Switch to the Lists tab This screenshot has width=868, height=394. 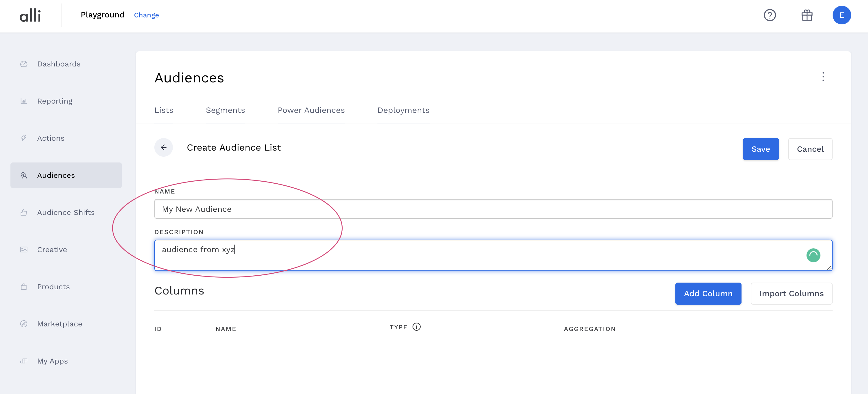164,110
